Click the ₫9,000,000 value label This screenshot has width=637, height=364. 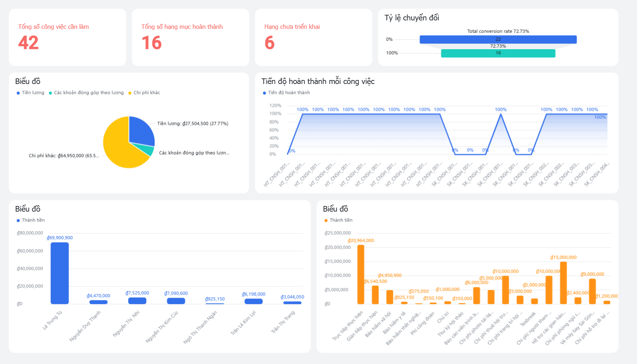pyautogui.click(x=592, y=274)
